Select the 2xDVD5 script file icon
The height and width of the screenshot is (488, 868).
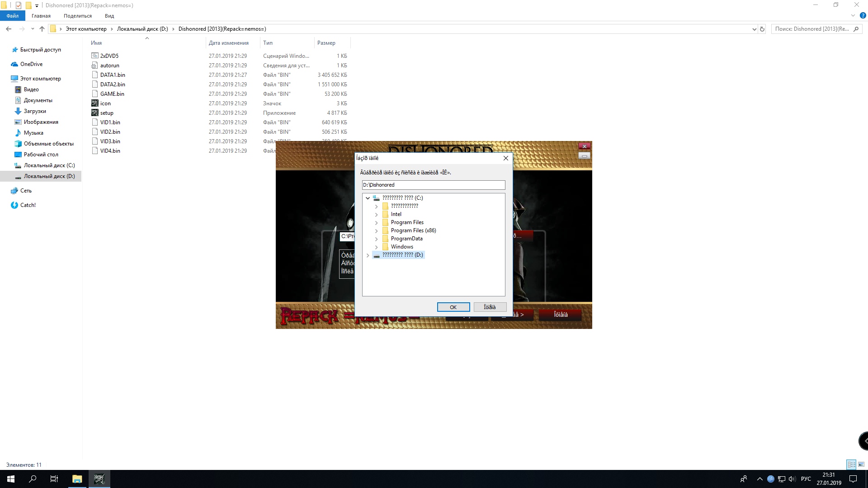[x=95, y=56]
